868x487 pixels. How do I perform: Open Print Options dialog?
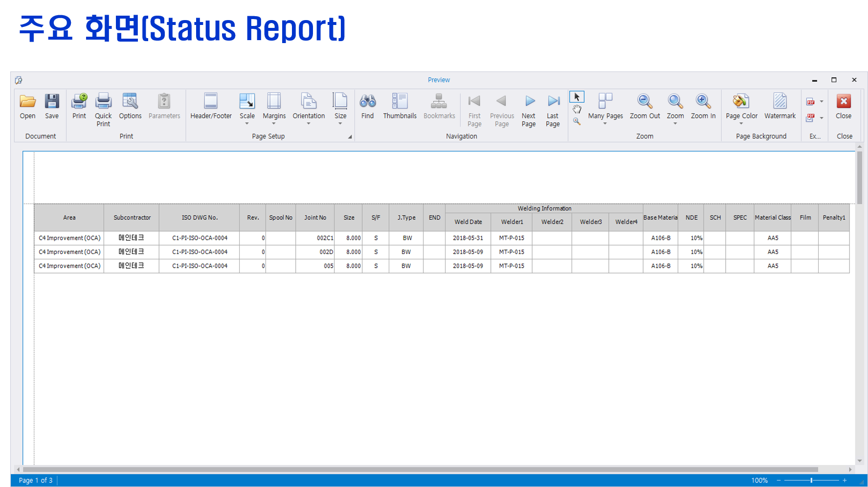pyautogui.click(x=130, y=106)
